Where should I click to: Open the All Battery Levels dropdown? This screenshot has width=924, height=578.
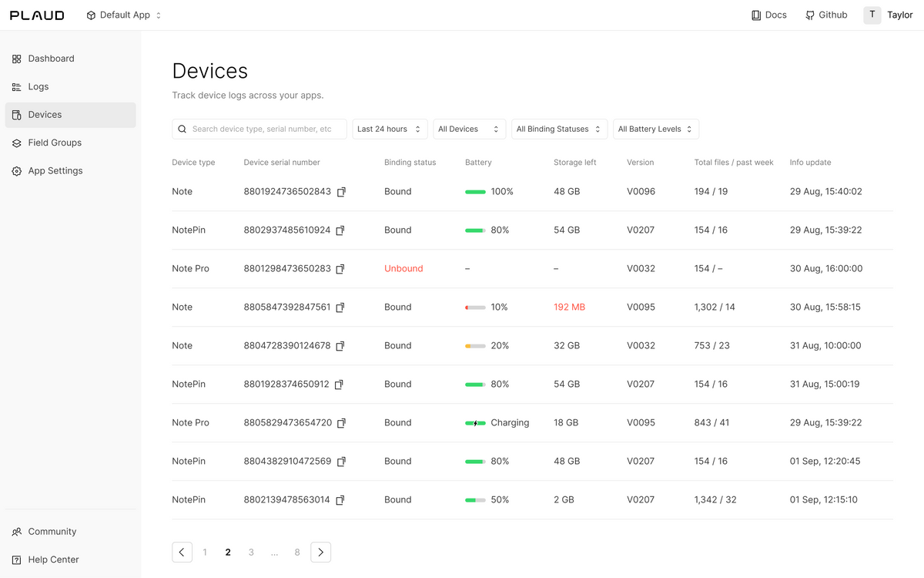point(655,129)
